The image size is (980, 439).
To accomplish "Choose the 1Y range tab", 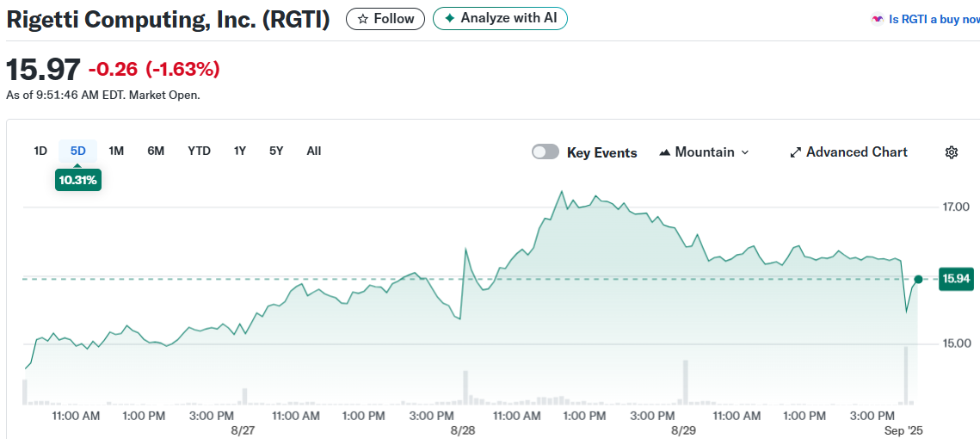I will 240,151.
